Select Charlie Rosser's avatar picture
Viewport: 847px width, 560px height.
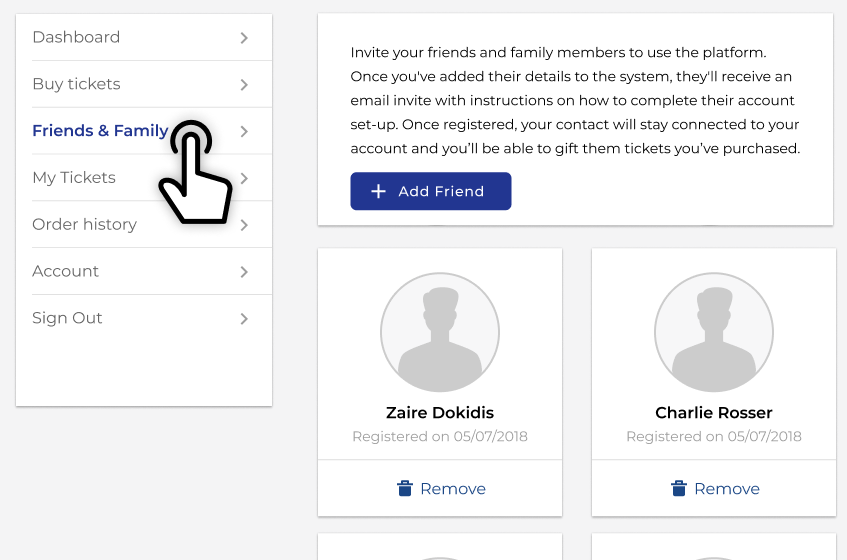pos(714,332)
